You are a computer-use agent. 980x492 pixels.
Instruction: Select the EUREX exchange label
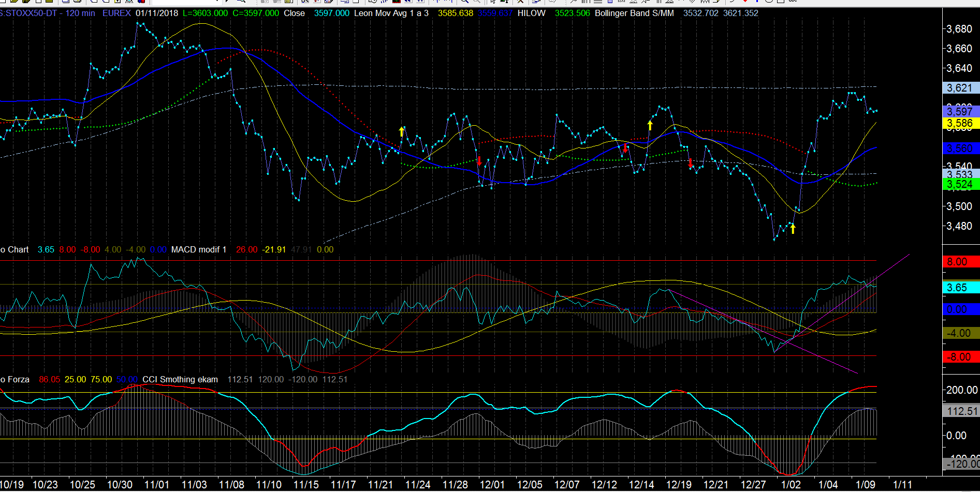coord(116,13)
